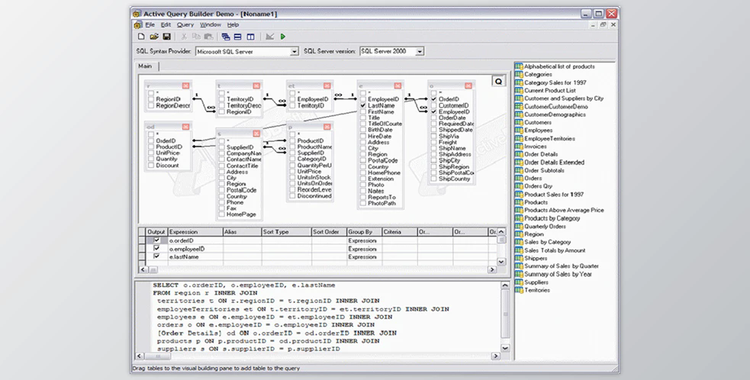Click the SQL pane's vertical scrollbar down arrow
The height and width of the screenshot is (380, 750).
point(505,348)
